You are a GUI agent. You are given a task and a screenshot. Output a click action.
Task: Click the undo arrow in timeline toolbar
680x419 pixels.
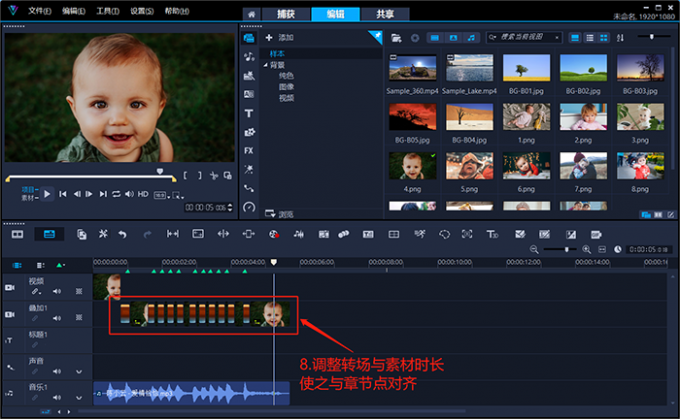tap(122, 234)
